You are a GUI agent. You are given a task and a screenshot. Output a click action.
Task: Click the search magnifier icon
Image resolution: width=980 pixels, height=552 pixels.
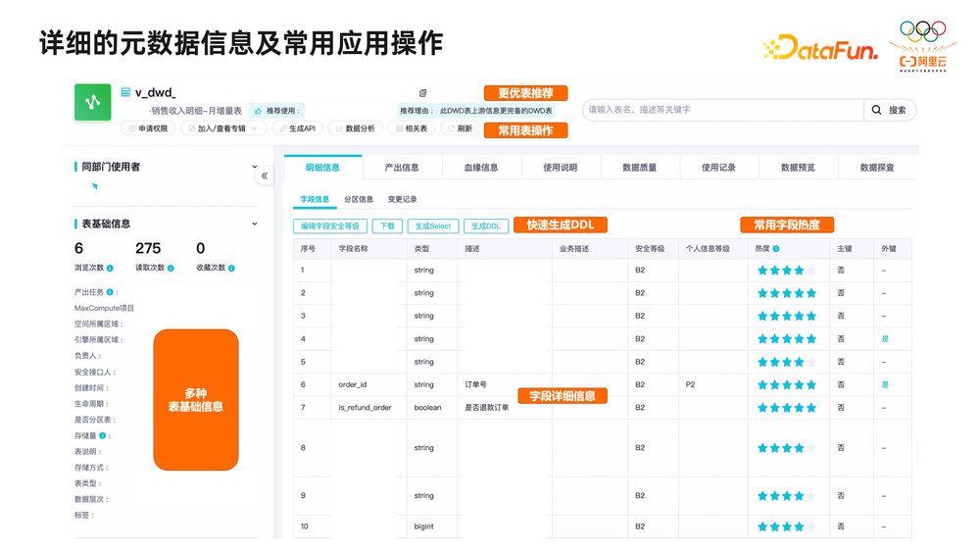pyautogui.click(x=877, y=111)
